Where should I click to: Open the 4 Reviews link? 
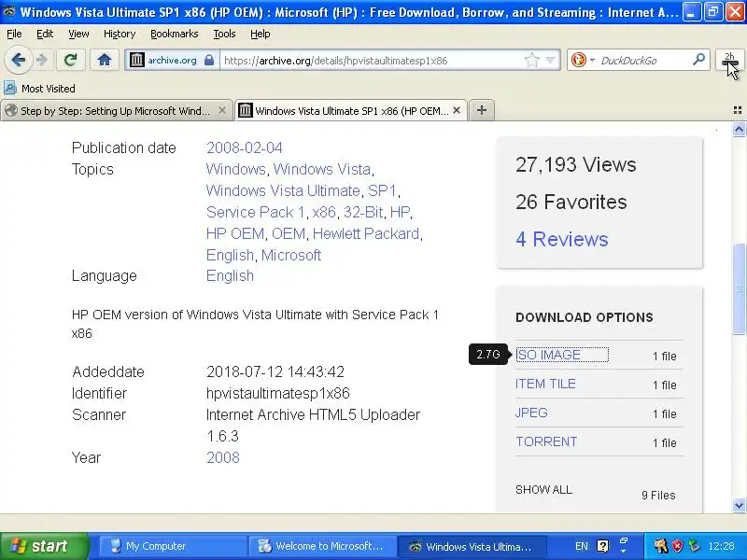[562, 239]
